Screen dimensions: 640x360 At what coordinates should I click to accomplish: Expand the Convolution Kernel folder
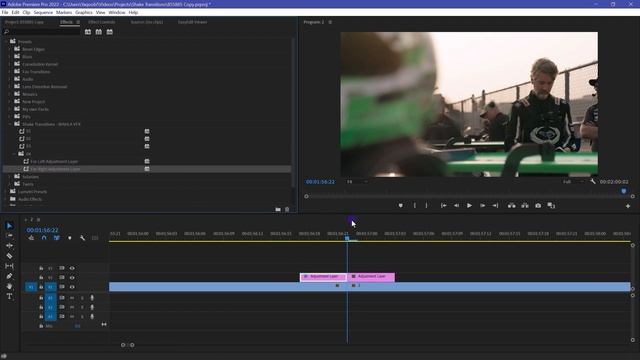(x=10, y=64)
